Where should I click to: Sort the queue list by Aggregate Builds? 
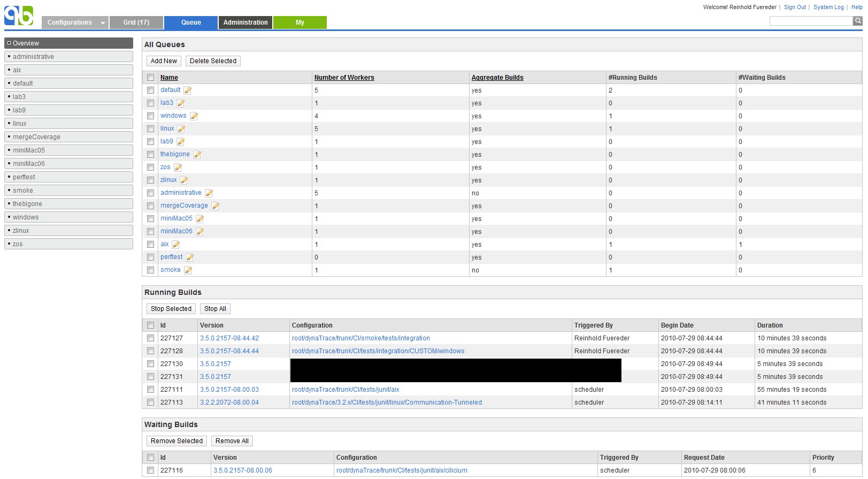click(x=497, y=78)
